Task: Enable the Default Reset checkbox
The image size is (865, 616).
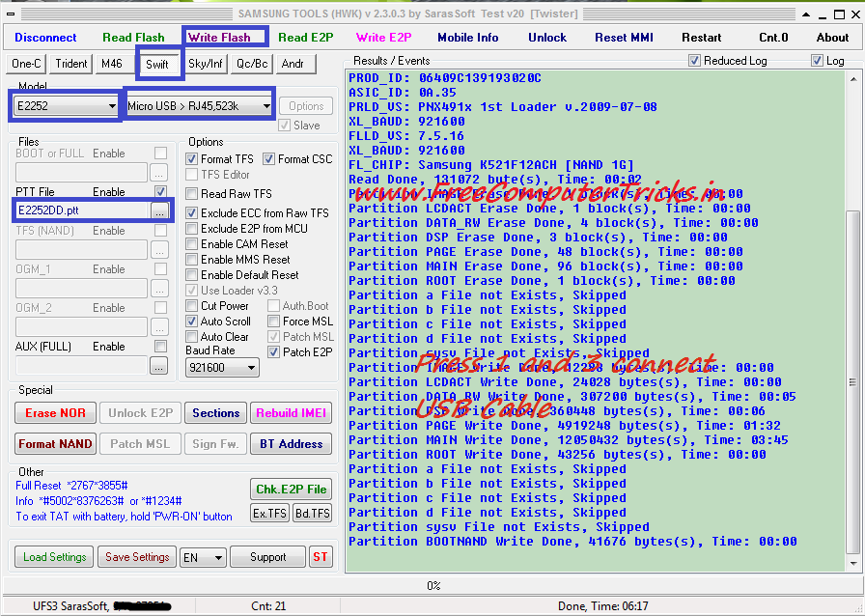Action: (x=191, y=275)
